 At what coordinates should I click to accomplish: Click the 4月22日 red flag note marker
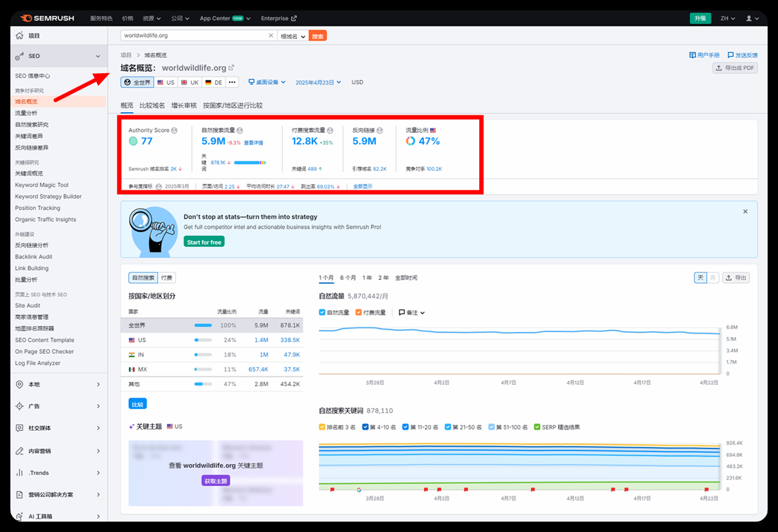[x=707, y=490]
